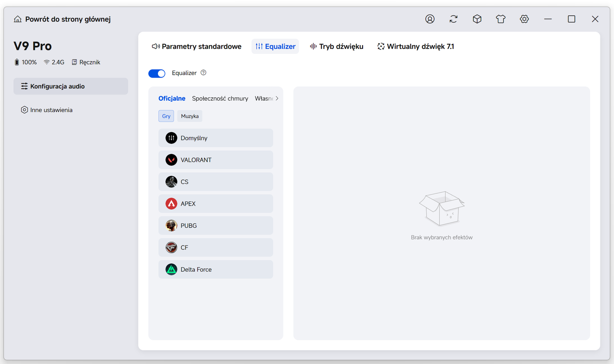Switch to Parametry standardowe tab

[197, 46]
